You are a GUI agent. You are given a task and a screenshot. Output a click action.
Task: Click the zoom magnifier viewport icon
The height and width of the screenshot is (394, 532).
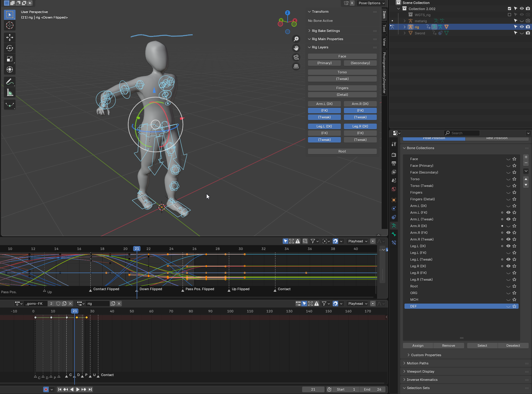coord(296,39)
